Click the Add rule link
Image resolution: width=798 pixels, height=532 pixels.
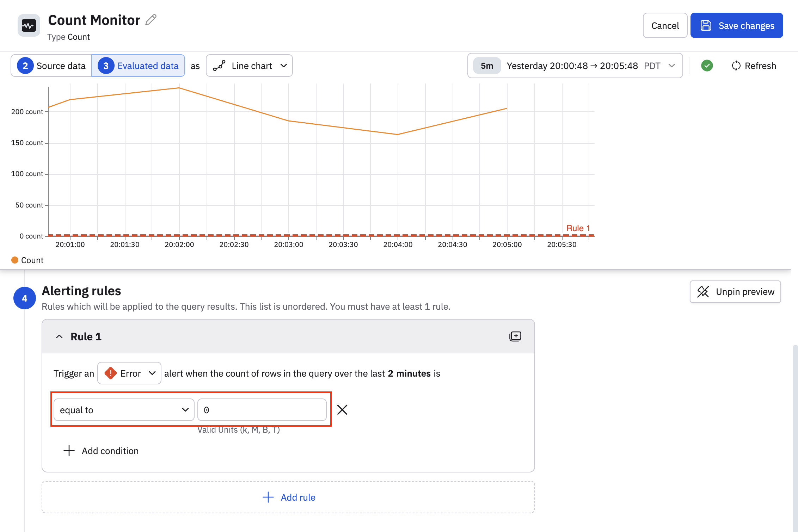289,497
